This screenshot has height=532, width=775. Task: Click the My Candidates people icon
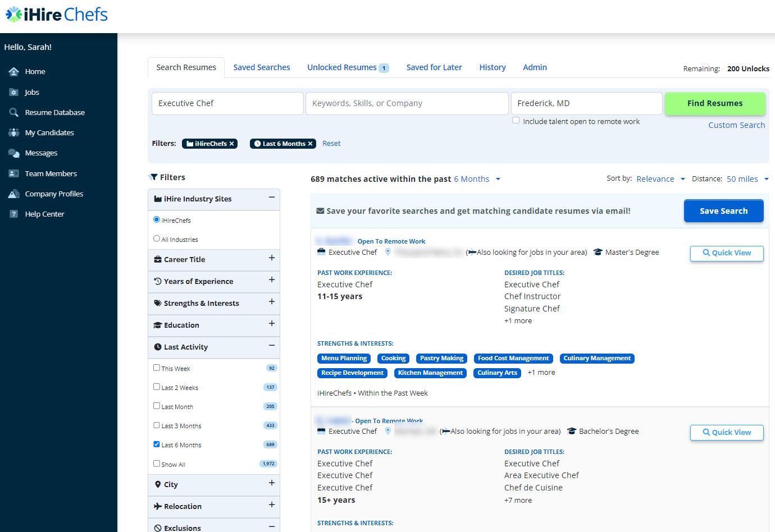(x=14, y=132)
